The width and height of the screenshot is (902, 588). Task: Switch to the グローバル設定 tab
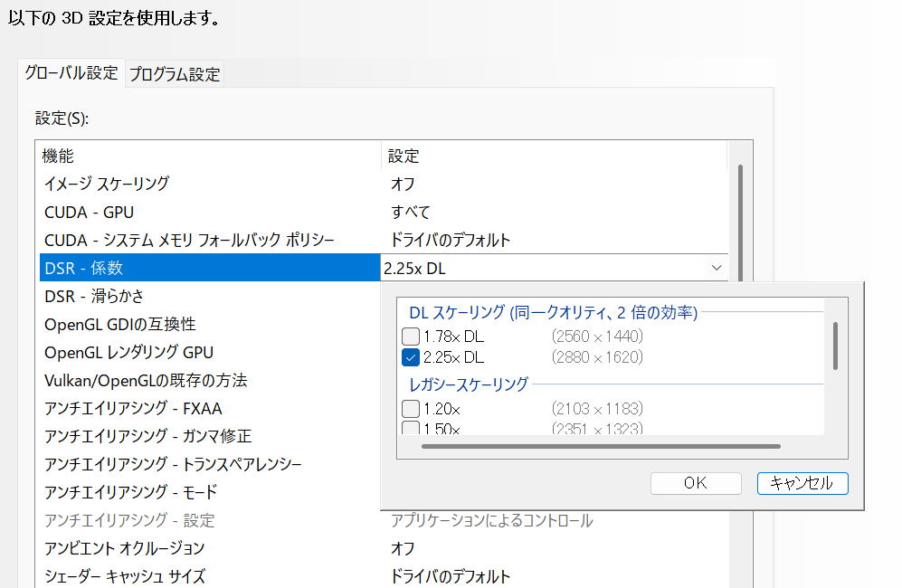pos(71,73)
